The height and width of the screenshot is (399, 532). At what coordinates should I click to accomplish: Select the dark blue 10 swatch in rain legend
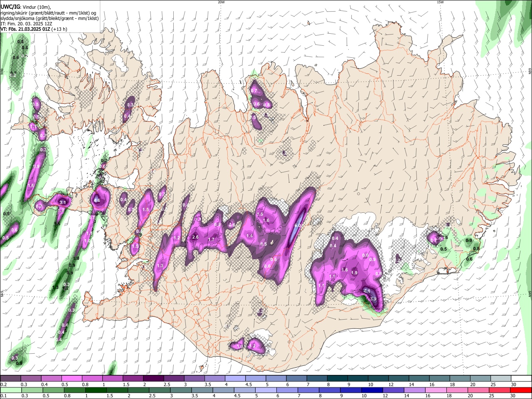pos(371,390)
